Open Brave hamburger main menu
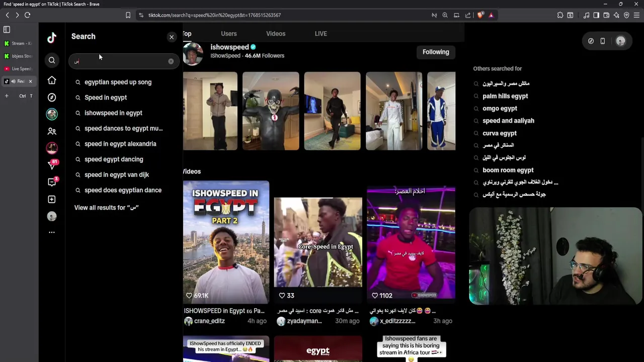644x362 pixels. 636,15
